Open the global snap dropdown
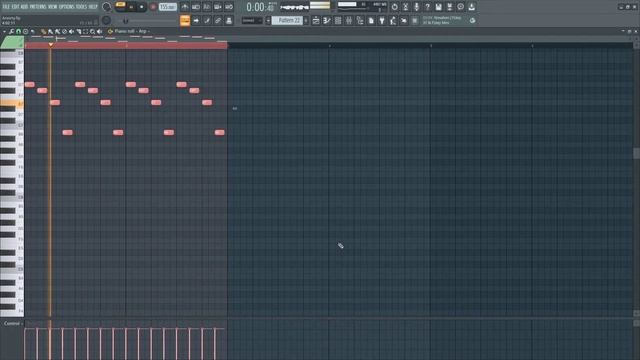 pos(252,20)
